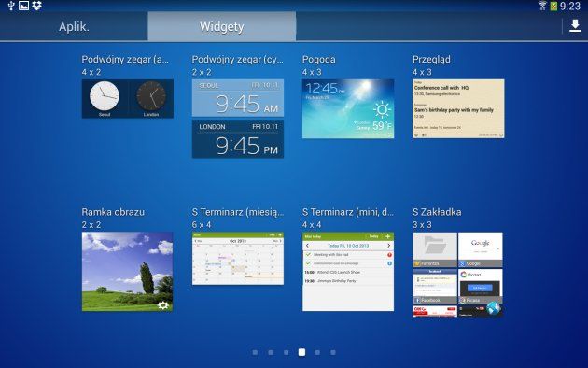Tap the Podwójny zegar (cy... label
The width and height of the screenshot is (588, 368).
(x=238, y=59)
